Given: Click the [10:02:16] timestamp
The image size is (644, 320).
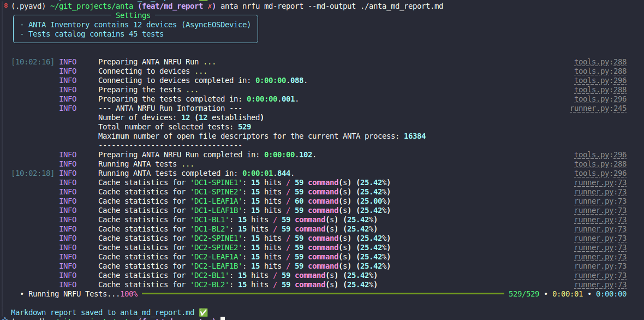Looking at the screenshot, I should point(33,62).
